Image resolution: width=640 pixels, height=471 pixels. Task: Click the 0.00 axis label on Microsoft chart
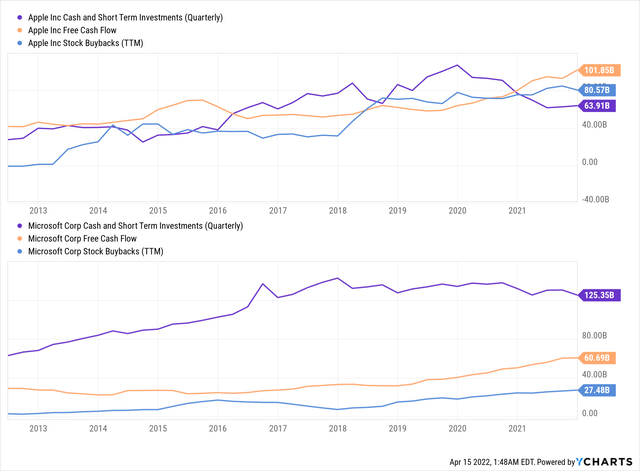590,413
